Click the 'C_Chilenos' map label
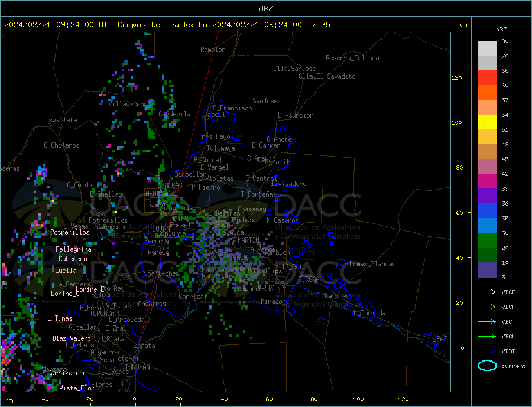 [61, 145]
